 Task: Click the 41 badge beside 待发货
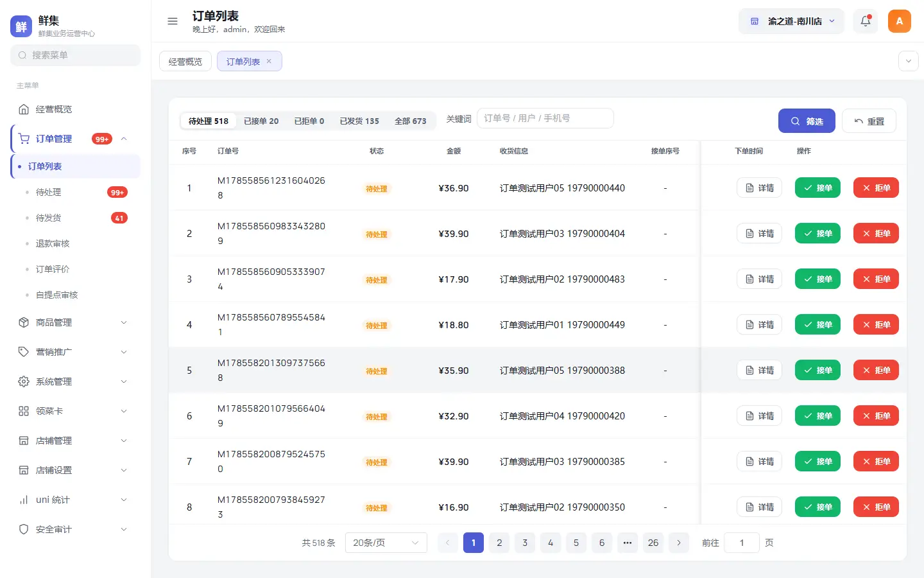coord(119,218)
